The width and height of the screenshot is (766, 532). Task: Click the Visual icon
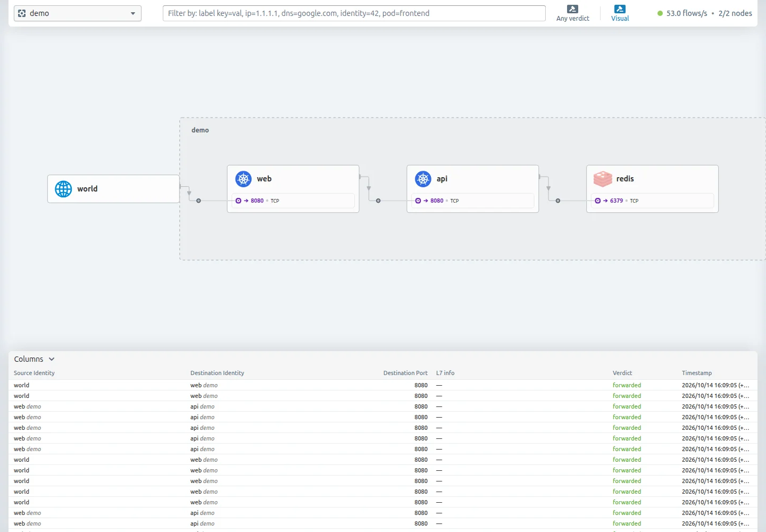pyautogui.click(x=620, y=9)
